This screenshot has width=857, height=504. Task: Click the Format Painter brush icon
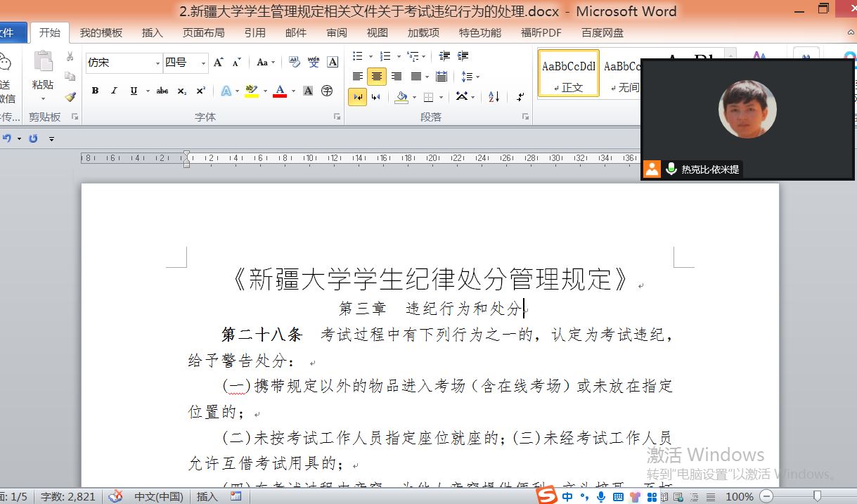[70, 96]
